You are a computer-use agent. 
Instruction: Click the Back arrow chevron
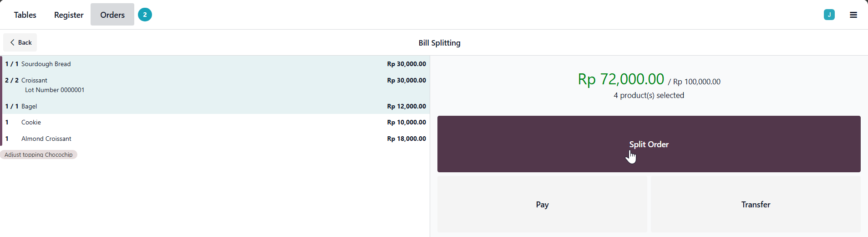12,42
